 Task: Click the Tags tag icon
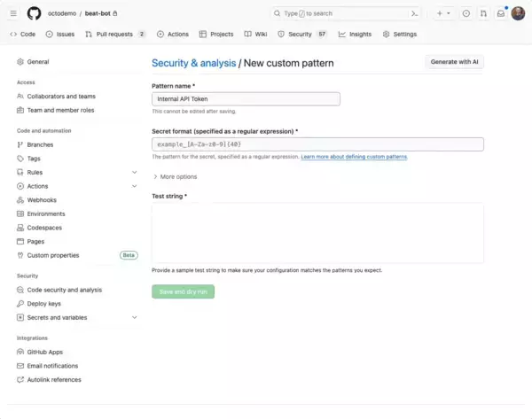tap(20, 159)
